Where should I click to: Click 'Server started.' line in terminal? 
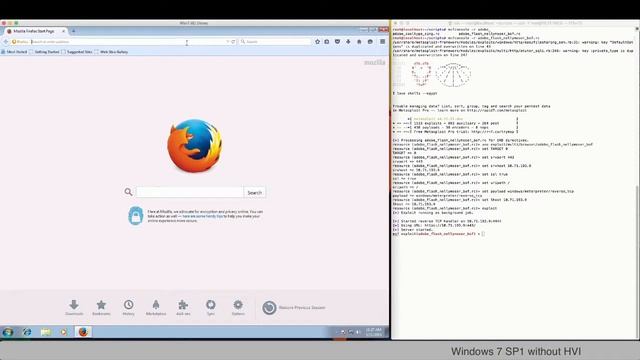coord(412,229)
